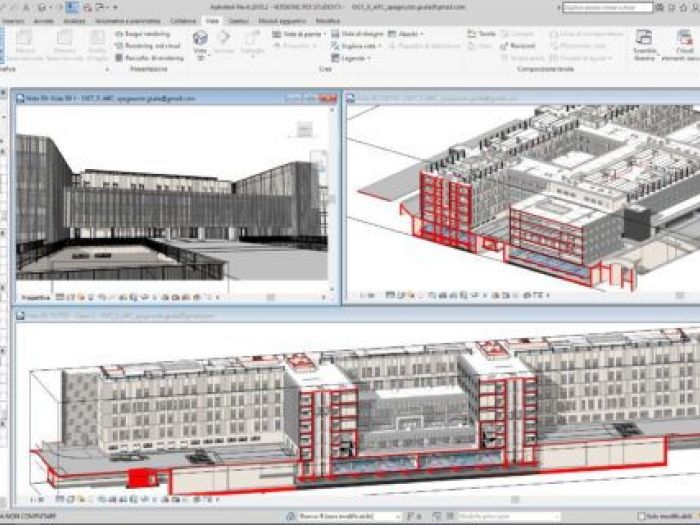Click the ViewCube in perspective view
Image resolution: width=700 pixels, height=525 pixels.
coord(304,127)
